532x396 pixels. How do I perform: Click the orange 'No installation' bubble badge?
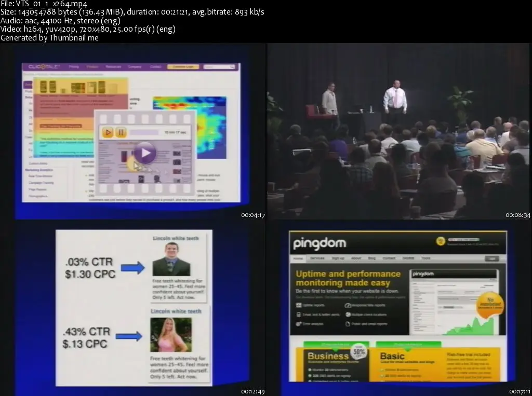point(489,305)
